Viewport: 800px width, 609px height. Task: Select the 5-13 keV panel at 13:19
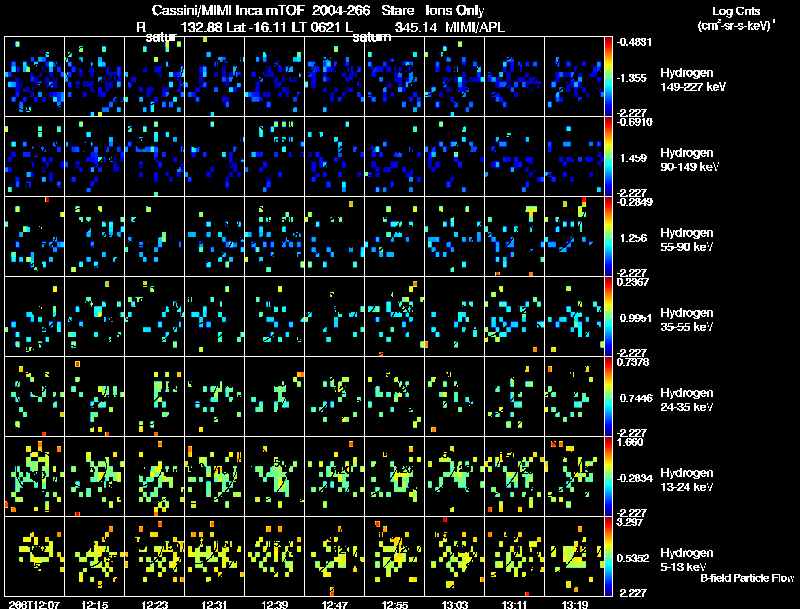(x=574, y=557)
